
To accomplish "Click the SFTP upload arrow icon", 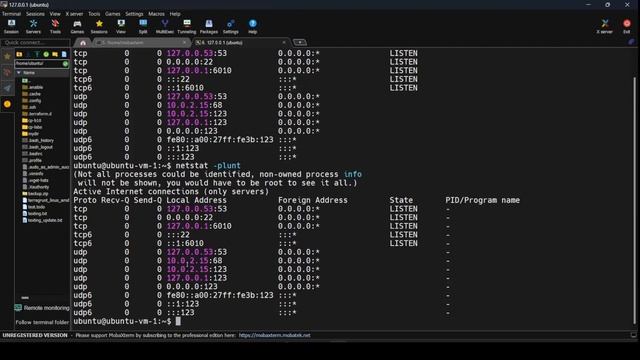I will click(37, 54).
